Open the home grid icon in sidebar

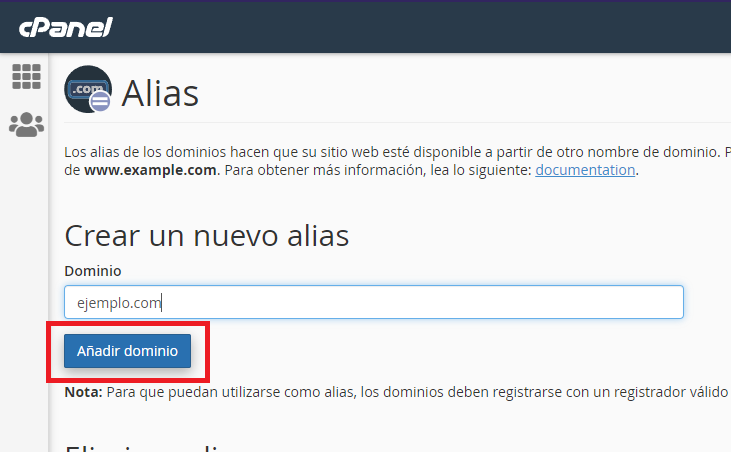[26, 76]
